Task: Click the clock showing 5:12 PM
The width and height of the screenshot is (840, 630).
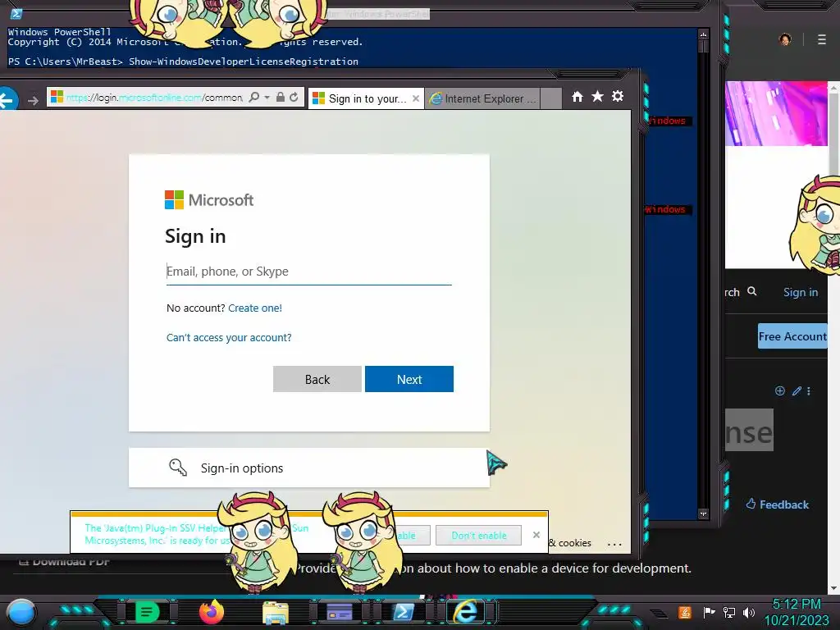Action: 797,605
